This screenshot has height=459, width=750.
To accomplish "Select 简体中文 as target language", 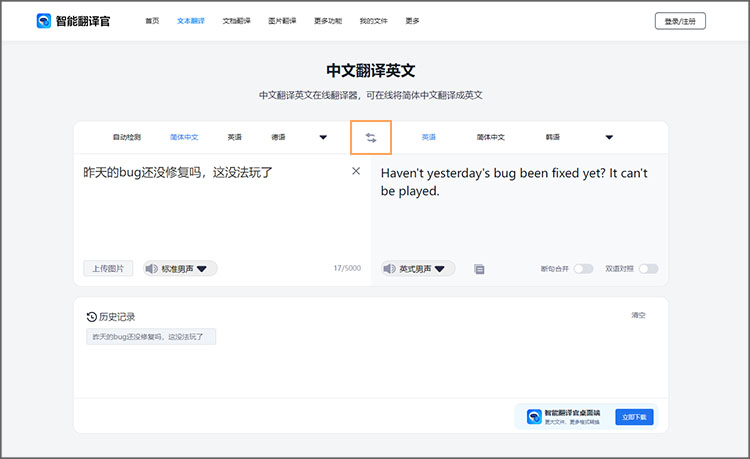I will pos(490,137).
